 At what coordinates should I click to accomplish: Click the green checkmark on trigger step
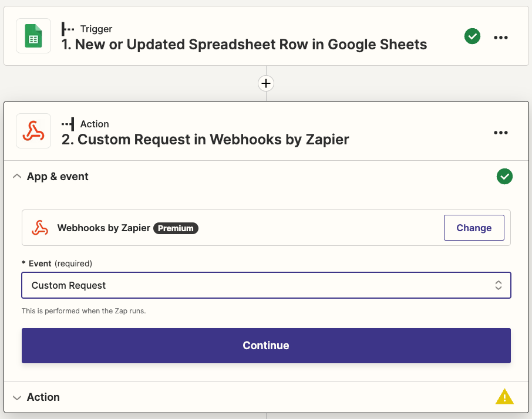click(472, 36)
